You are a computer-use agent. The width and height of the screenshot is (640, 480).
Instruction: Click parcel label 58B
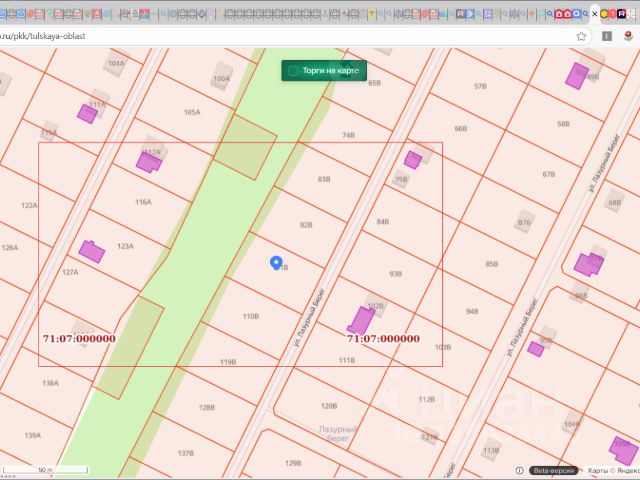click(563, 124)
